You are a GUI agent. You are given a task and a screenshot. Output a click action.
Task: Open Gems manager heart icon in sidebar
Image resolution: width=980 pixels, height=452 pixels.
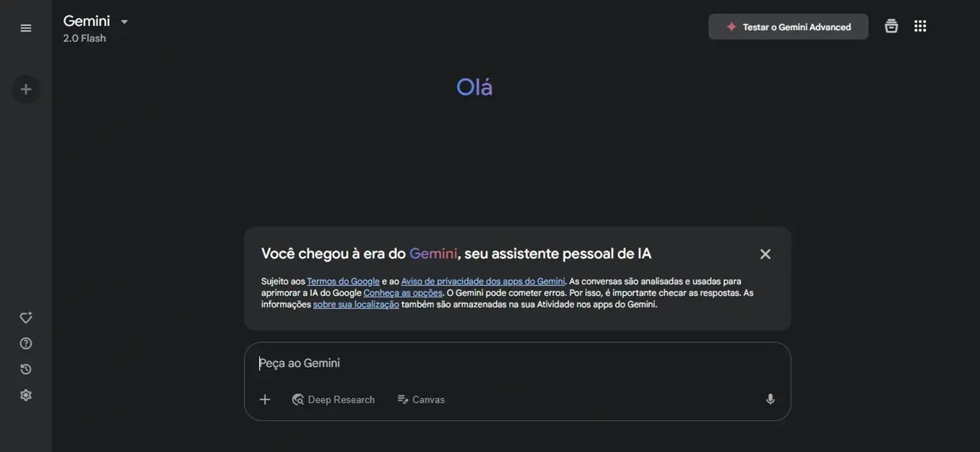26,318
